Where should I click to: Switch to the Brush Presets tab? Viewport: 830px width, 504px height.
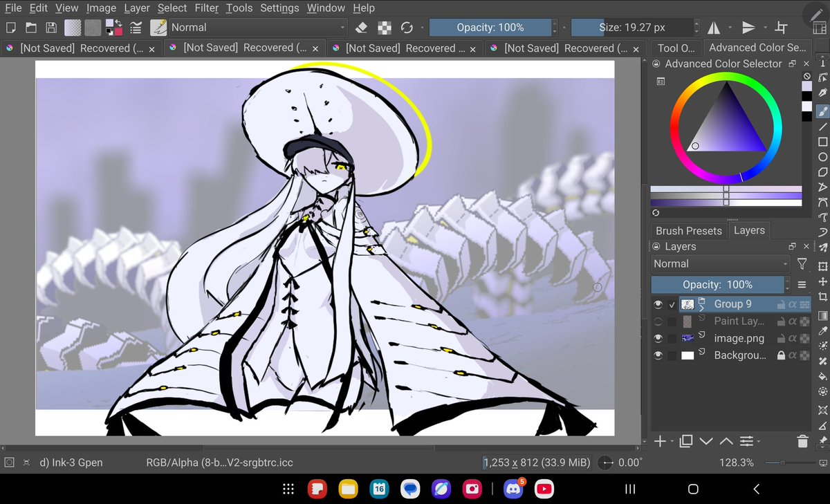click(688, 230)
